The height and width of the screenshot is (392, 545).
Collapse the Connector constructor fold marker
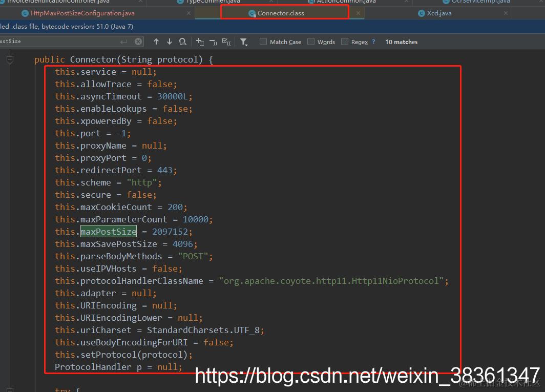coord(10,60)
